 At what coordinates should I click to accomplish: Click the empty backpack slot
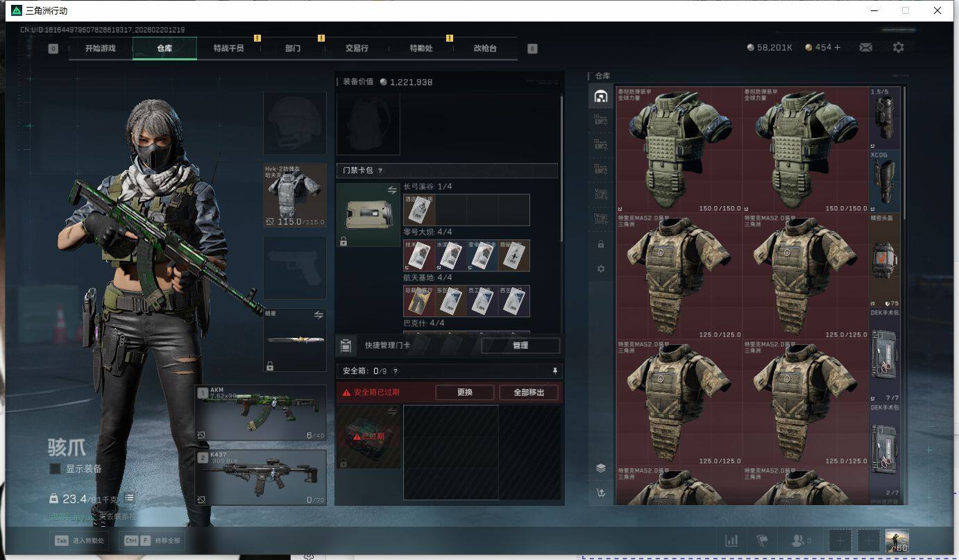click(368, 123)
